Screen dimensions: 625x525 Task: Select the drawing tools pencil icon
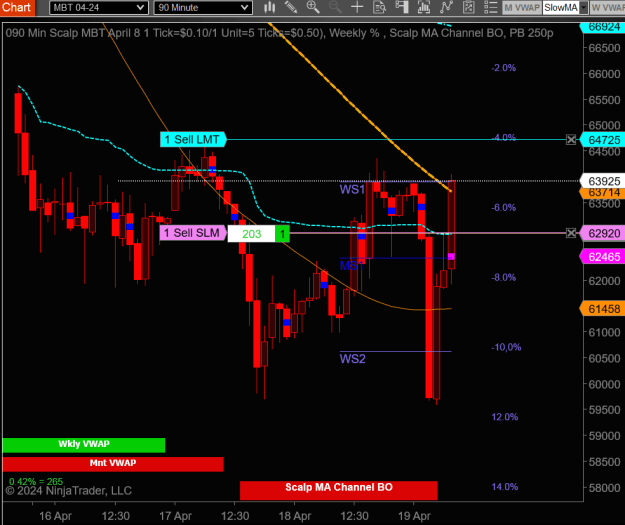291,7
